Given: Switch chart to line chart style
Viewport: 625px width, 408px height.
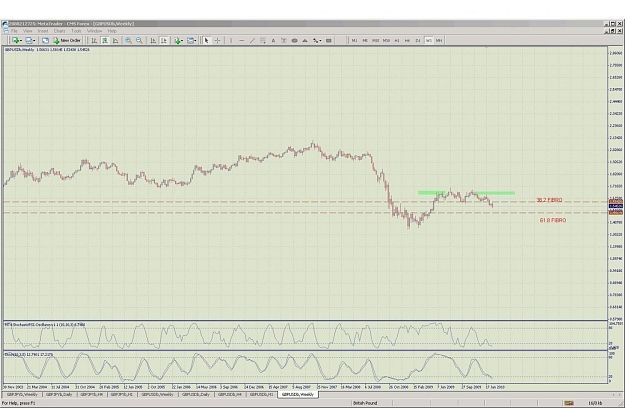Looking at the screenshot, I should [x=115, y=40].
